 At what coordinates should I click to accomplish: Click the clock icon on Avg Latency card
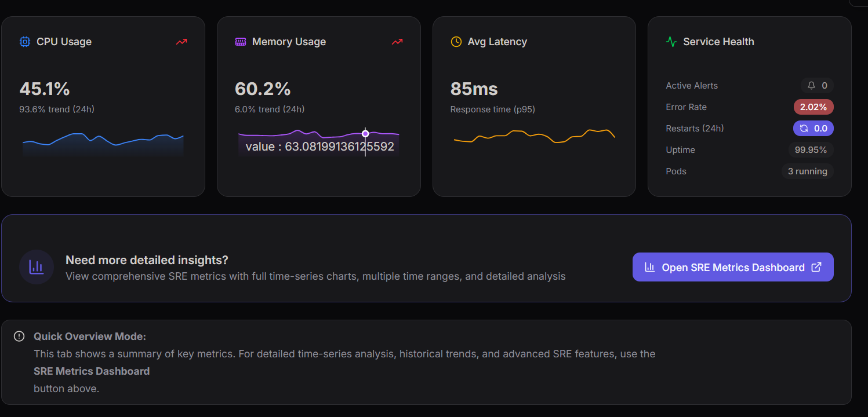(x=456, y=41)
